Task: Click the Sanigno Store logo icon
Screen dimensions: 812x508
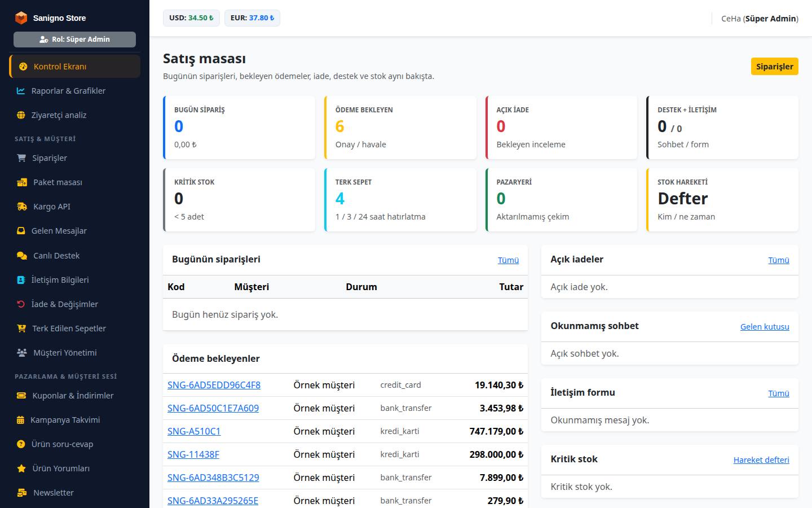Action: [x=21, y=18]
